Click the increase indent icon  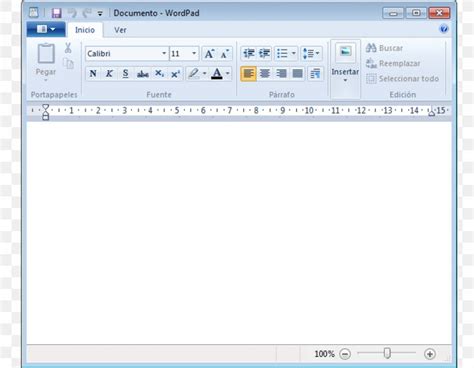pos(265,53)
